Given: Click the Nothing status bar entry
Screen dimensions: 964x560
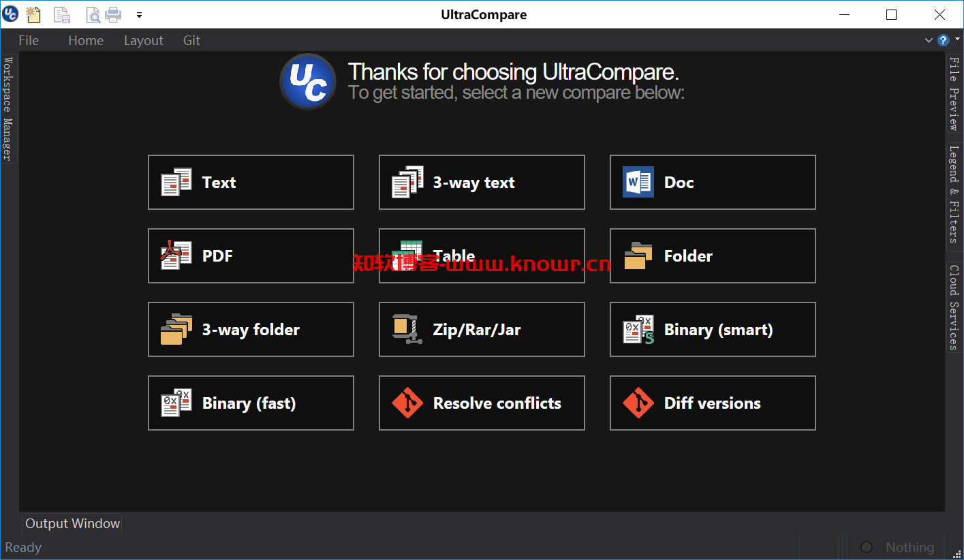Looking at the screenshot, I should 909,547.
